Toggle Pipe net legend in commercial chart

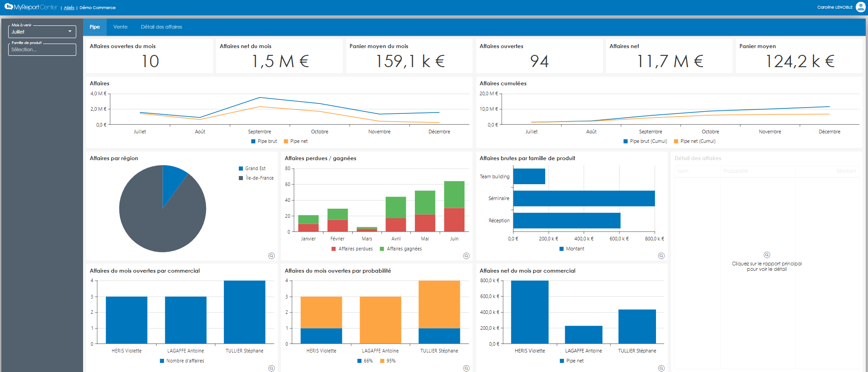(572, 361)
